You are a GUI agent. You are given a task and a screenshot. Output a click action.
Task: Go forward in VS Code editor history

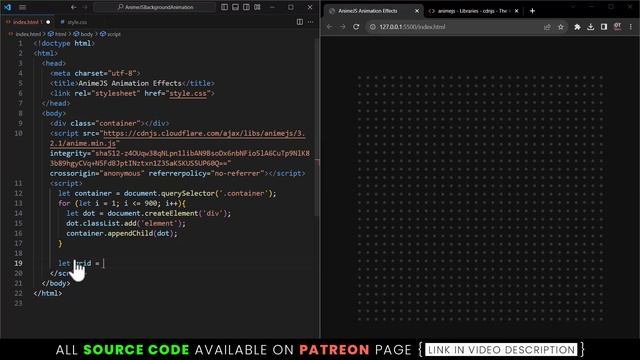pyautogui.click(x=85, y=7)
